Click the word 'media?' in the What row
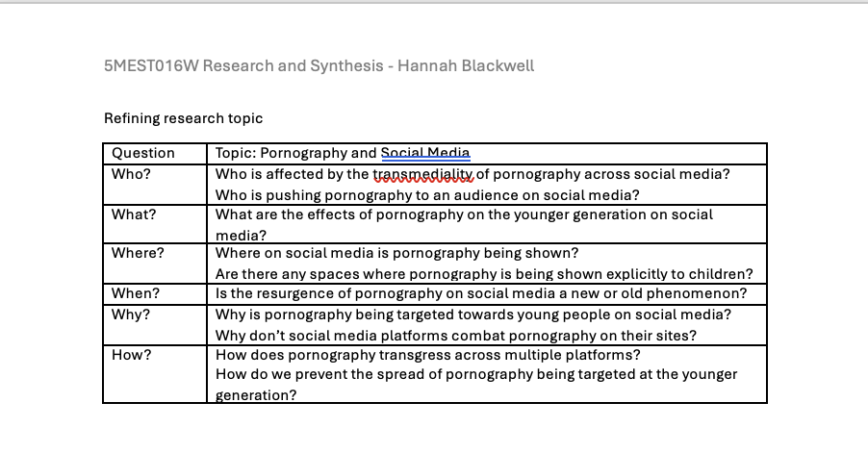 point(241,236)
